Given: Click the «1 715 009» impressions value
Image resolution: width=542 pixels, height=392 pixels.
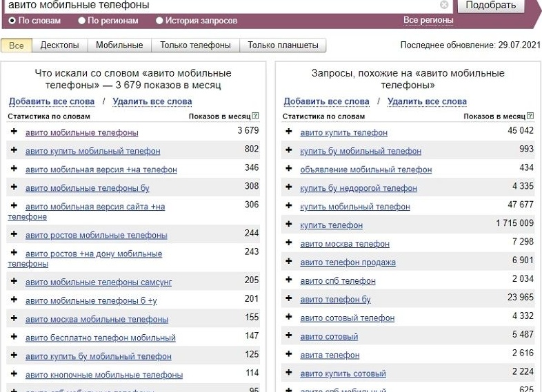Looking at the screenshot, I should pyautogui.click(x=515, y=223).
